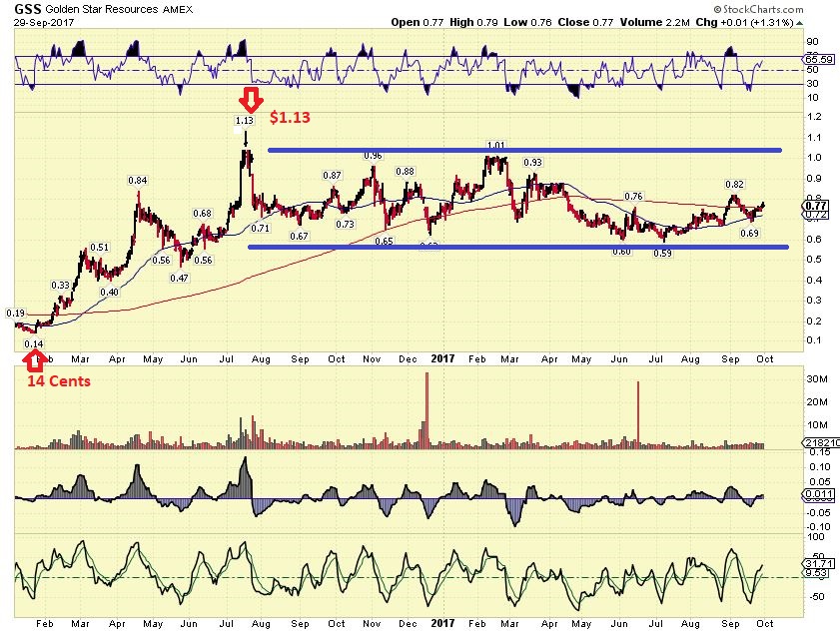Click the 0.84 price label in late April
The width and height of the screenshot is (840, 636).
138,181
